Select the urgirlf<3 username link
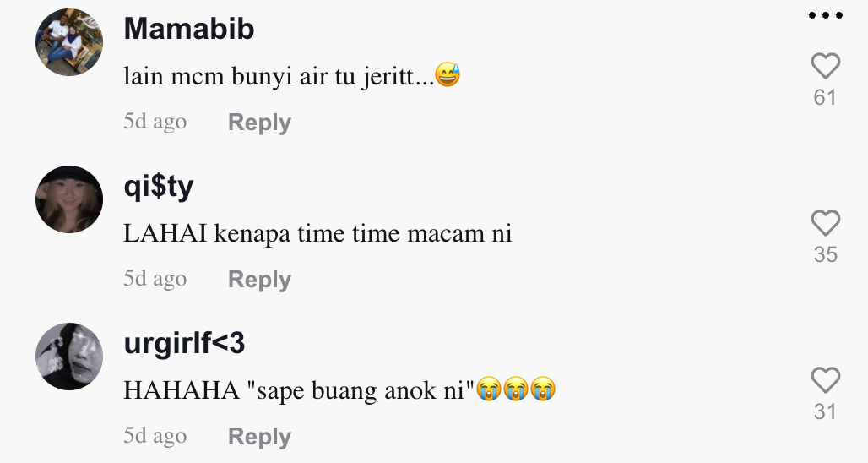This screenshot has width=868, height=463. [x=184, y=344]
